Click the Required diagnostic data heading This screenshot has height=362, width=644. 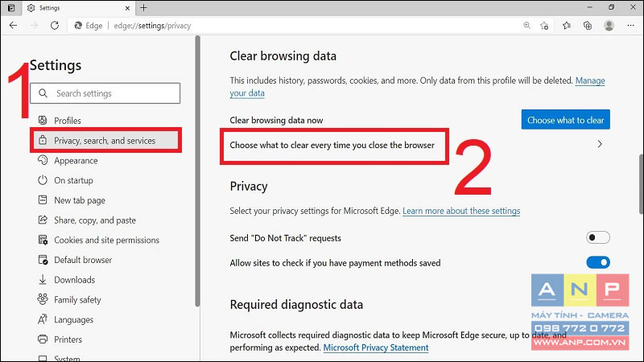point(296,305)
